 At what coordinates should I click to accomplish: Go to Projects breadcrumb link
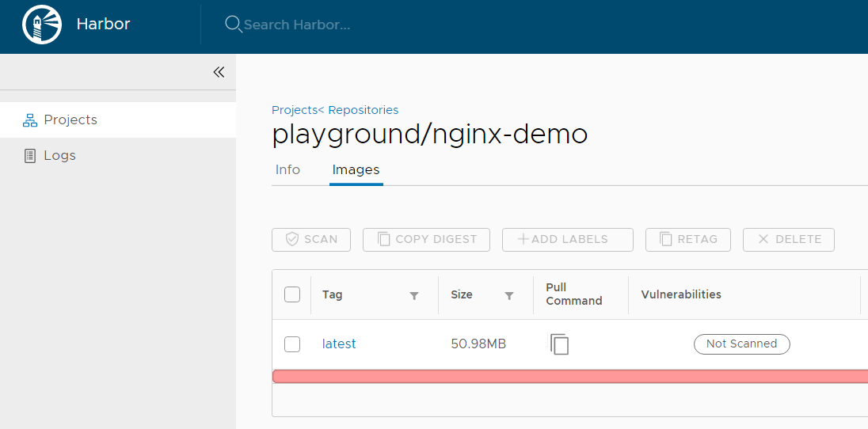(295, 110)
